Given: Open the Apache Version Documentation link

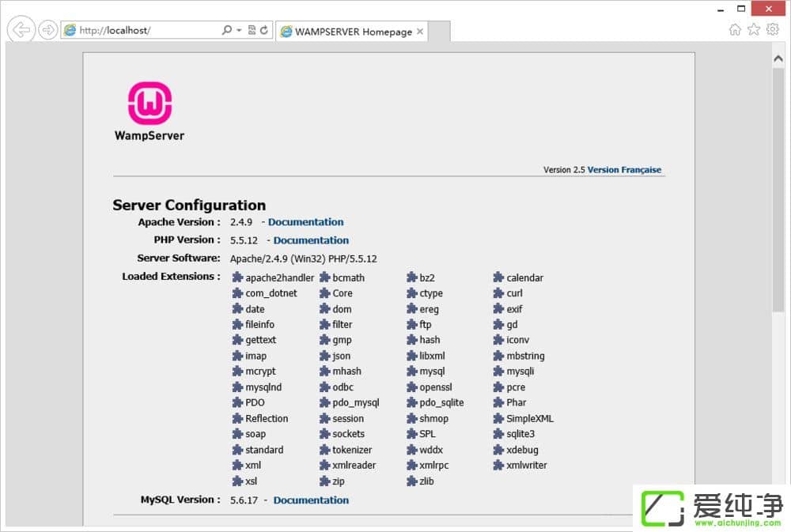Looking at the screenshot, I should (305, 222).
